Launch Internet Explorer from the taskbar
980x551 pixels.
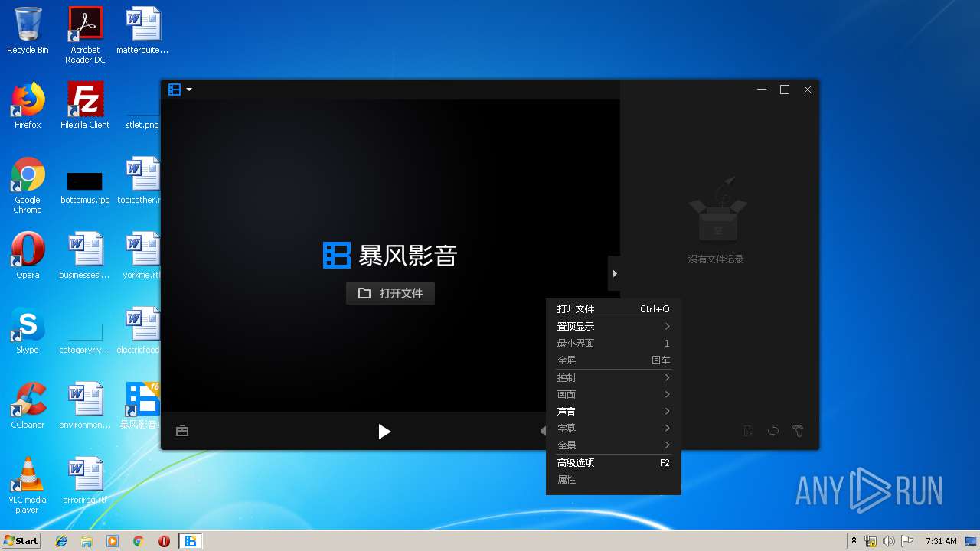point(61,541)
